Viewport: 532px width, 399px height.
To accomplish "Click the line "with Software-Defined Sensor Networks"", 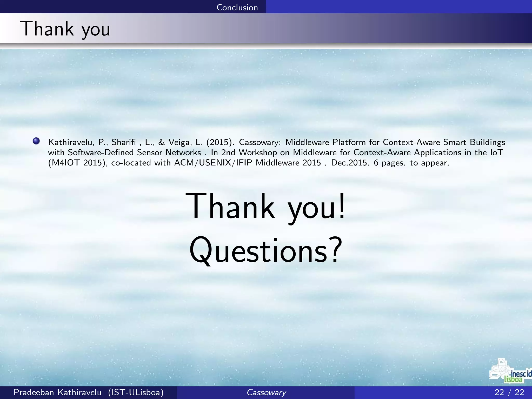I will click(x=276, y=152).
